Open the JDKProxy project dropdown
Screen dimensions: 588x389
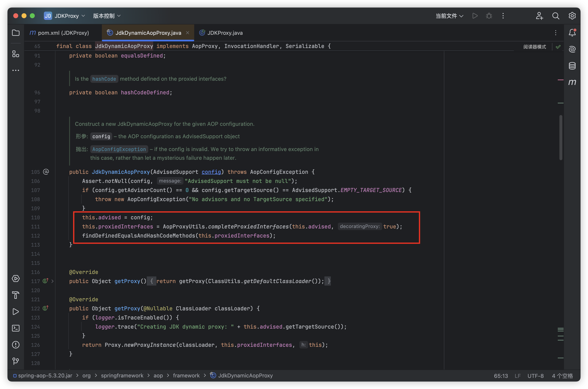click(x=65, y=16)
